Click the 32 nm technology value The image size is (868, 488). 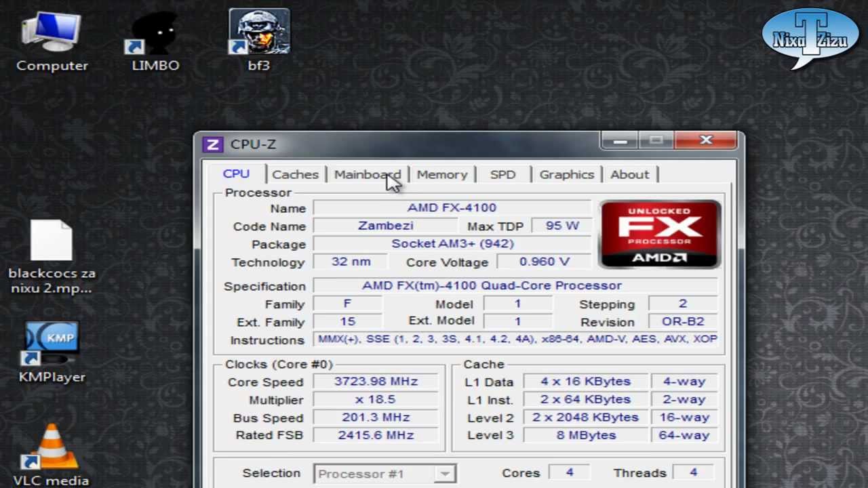point(351,262)
